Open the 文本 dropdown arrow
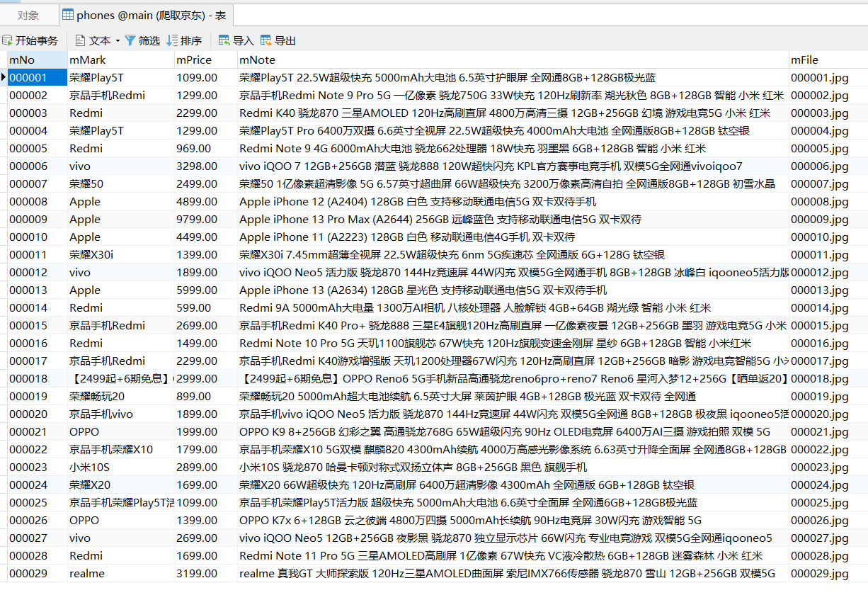The image size is (868, 595). pos(117,41)
